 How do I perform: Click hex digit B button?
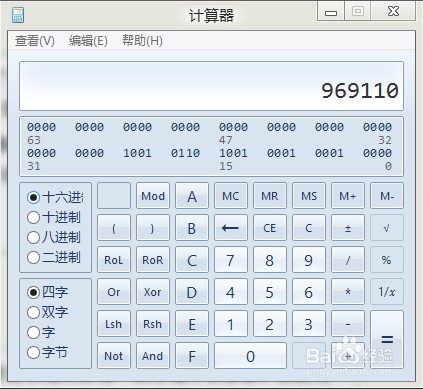click(192, 228)
